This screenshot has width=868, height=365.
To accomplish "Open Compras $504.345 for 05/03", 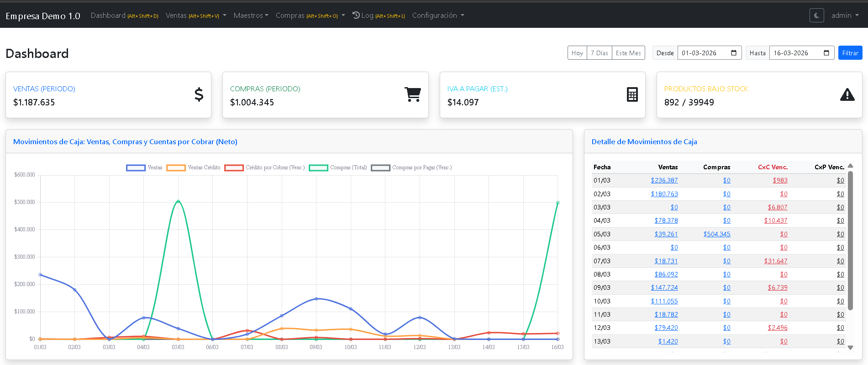I will click(717, 234).
